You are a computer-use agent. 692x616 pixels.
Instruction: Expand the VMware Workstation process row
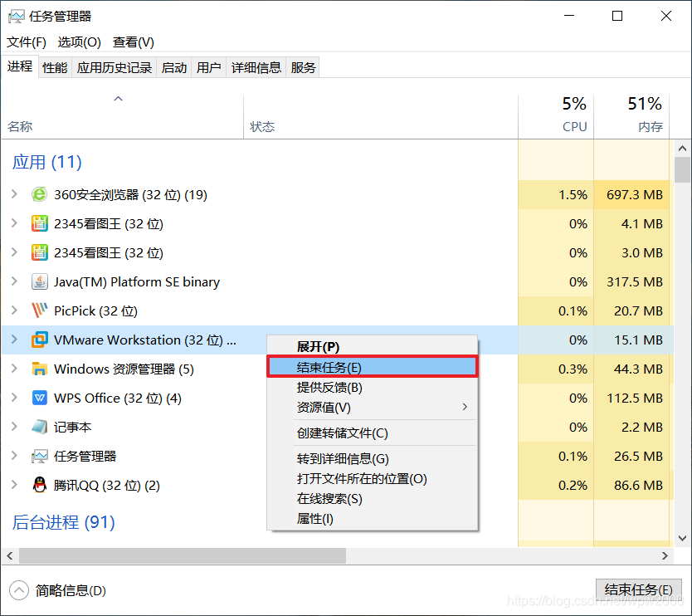14,340
